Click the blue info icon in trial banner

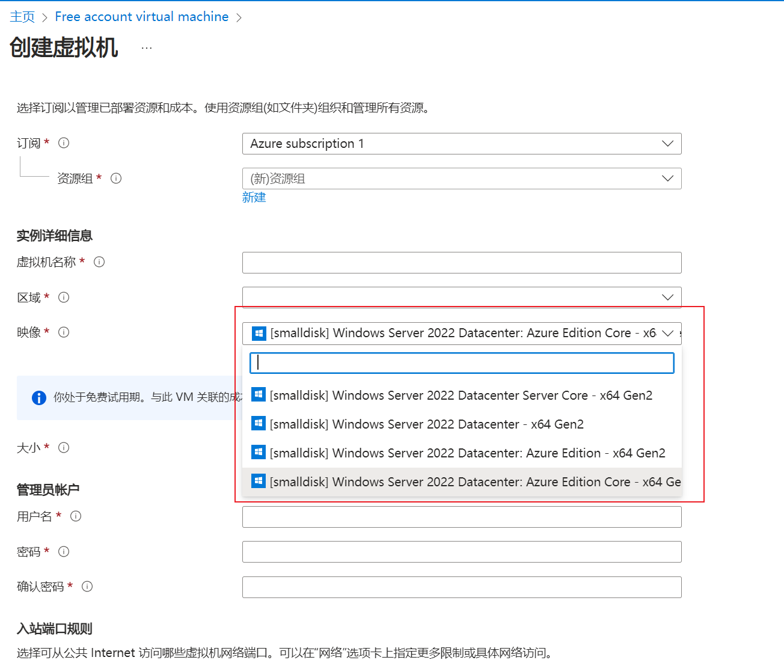(x=39, y=398)
